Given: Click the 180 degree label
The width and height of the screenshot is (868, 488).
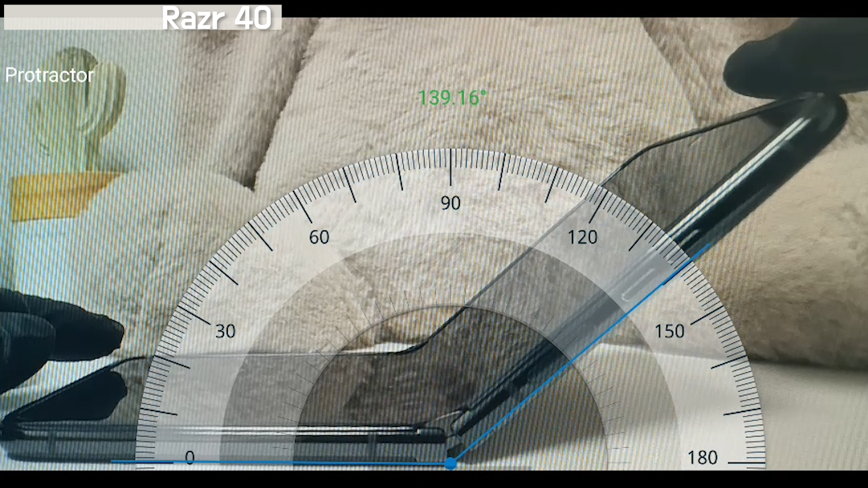Looking at the screenshot, I should 702,458.
